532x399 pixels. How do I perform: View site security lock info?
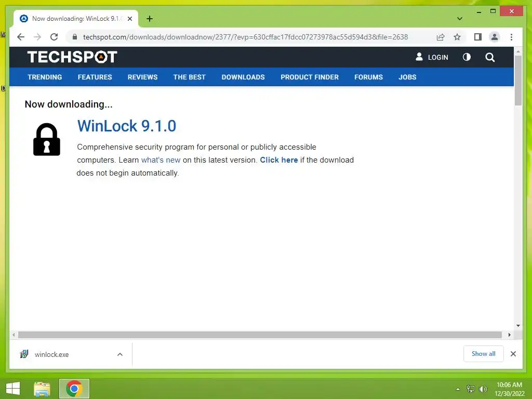(75, 37)
